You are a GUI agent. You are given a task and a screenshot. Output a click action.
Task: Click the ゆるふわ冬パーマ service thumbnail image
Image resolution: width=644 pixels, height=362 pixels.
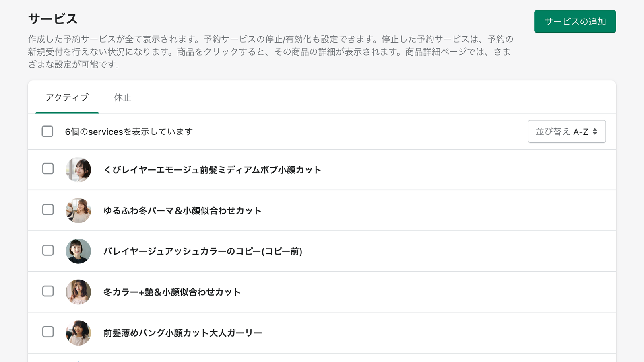[x=78, y=210]
